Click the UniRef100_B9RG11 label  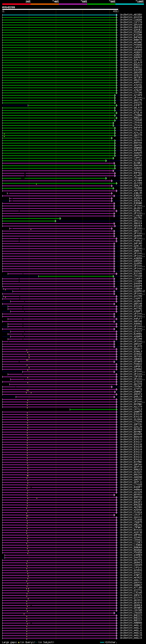click(x=131, y=67)
